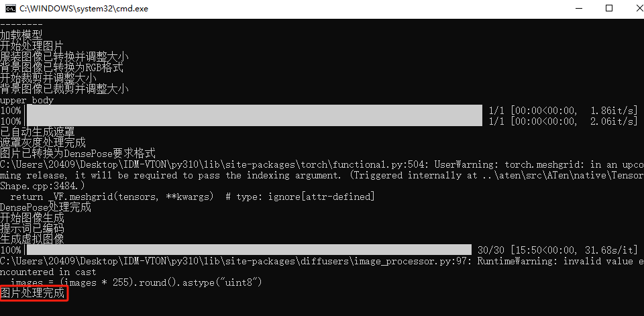Click the 已自动生成遮罩 line
The image size is (644, 316).
pyautogui.click(x=38, y=132)
